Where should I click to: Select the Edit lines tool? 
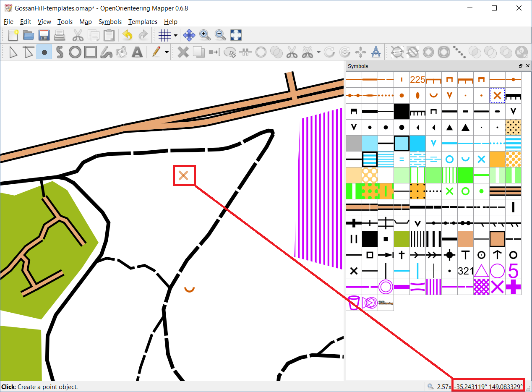coord(29,52)
